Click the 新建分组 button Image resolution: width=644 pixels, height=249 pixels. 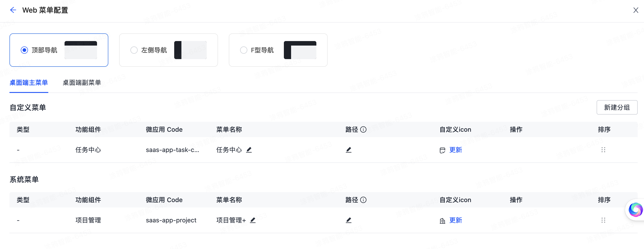pyautogui.click(x=617, y=108)
